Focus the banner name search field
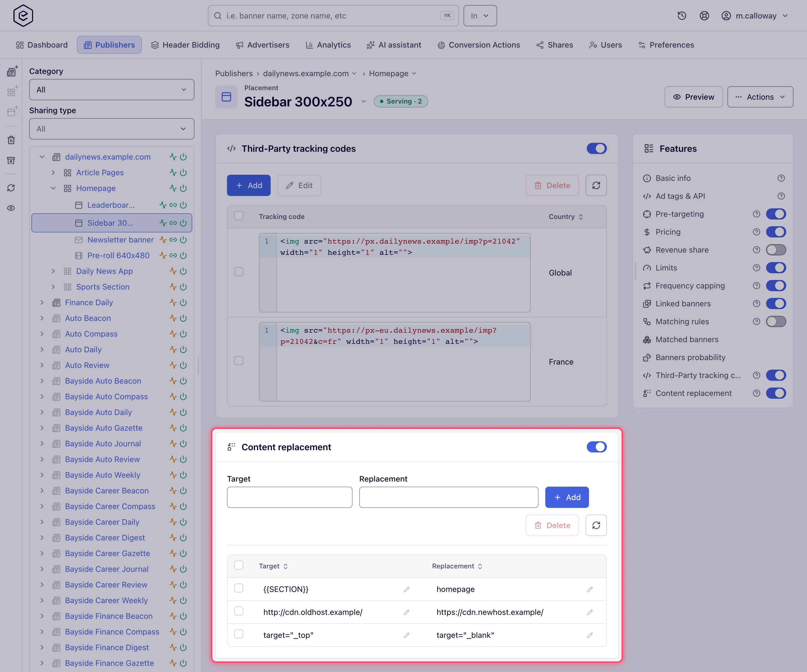This screenshot has height=672, width=807. pyautogui.click(x=333, y=16)
